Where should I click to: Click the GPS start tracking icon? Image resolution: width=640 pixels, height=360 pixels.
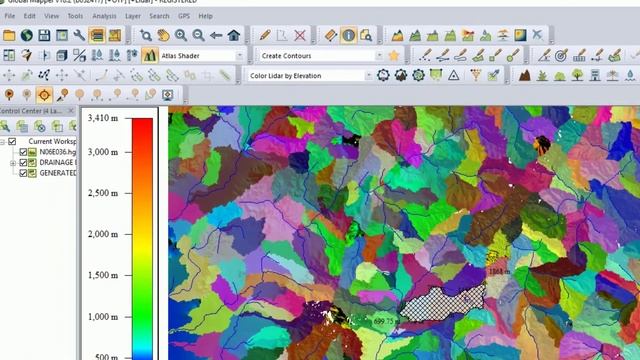[9, 95]
